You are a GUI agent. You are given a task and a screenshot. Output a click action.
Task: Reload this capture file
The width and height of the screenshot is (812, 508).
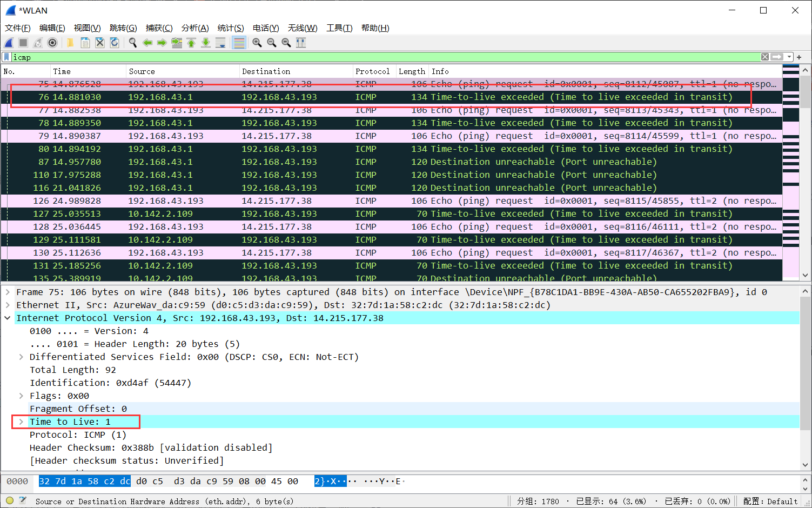point(115,43)
